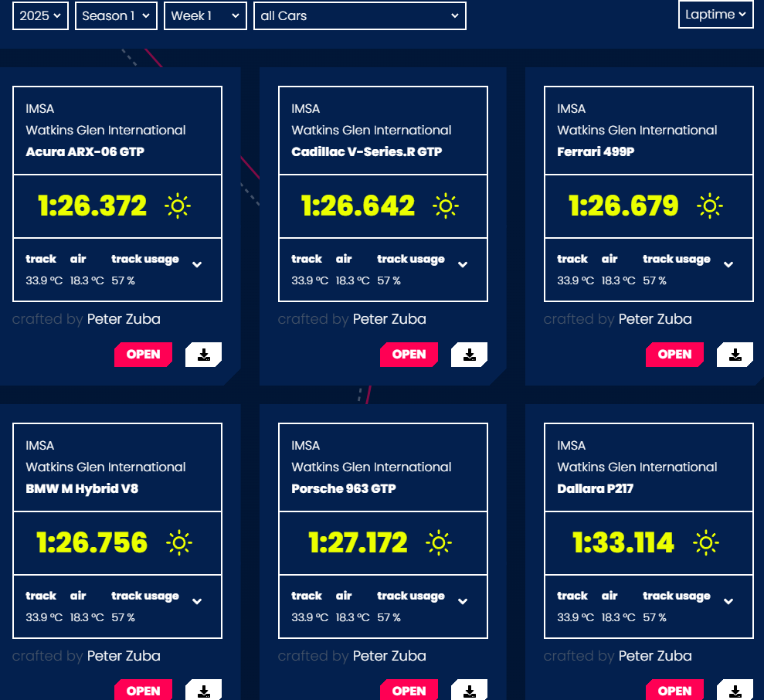Click the 33.9 °C track temperature on BMW card
This screenshot has width=764, height=700.
click(x=44, y=617)
